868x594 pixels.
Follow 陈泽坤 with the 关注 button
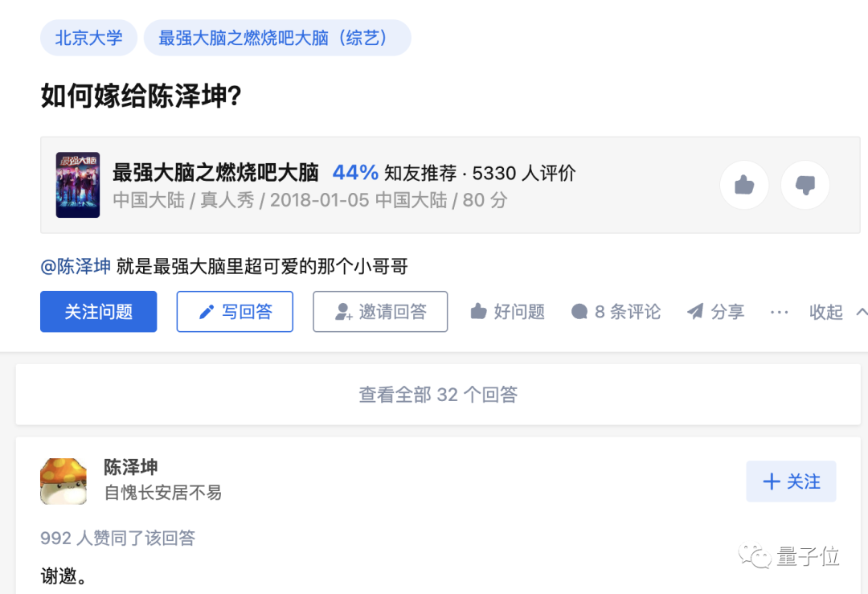pyautogui.click(x=791, y=481)
